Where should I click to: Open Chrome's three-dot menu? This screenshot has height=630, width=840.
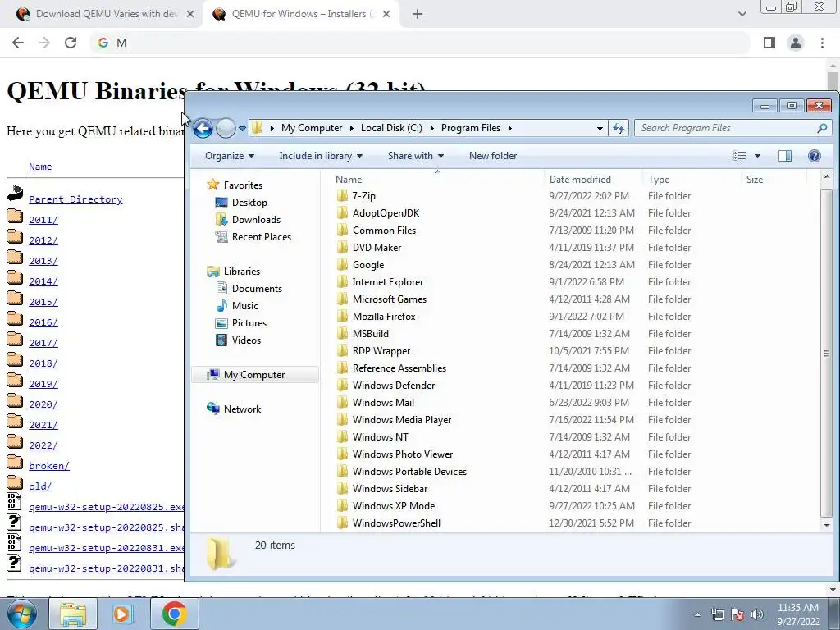[822, 43]
